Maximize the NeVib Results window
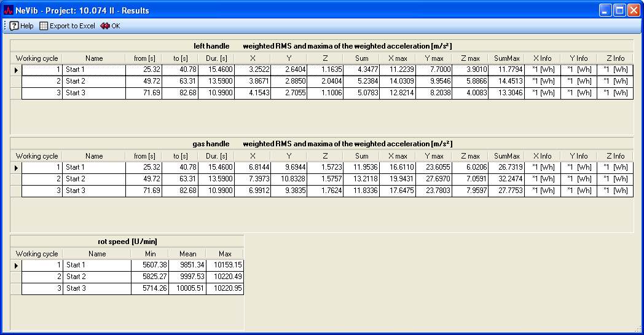Image resolution: width=644 pixels, height=335 pixels. point(619,10)
